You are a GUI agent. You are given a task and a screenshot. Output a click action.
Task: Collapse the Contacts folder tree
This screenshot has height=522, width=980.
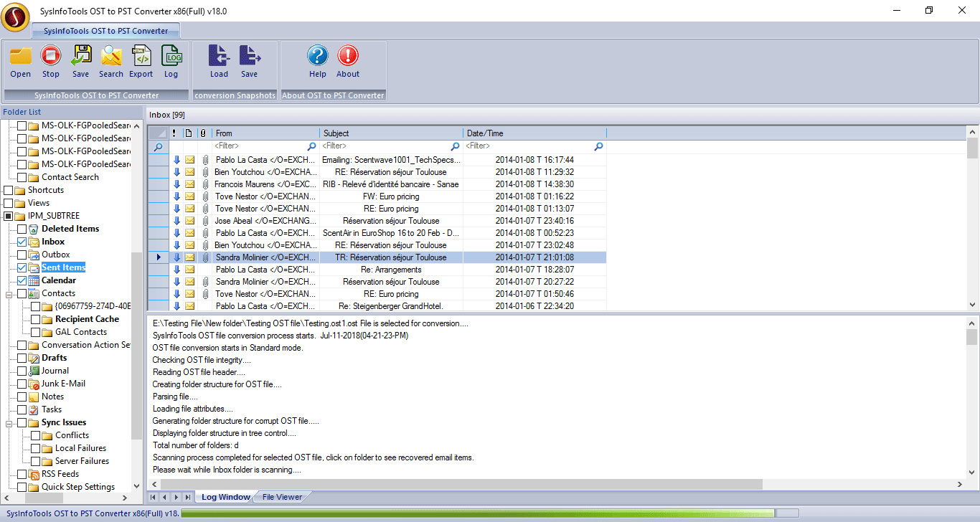point(10,294)
